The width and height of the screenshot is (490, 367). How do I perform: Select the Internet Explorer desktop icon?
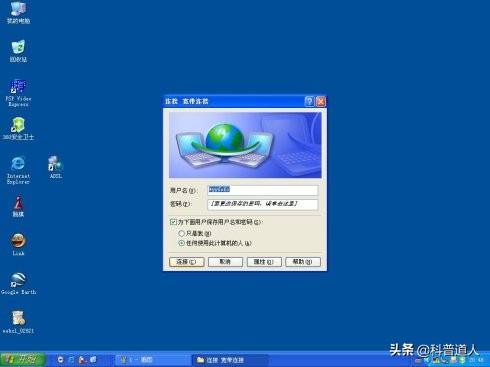point(18,170)
